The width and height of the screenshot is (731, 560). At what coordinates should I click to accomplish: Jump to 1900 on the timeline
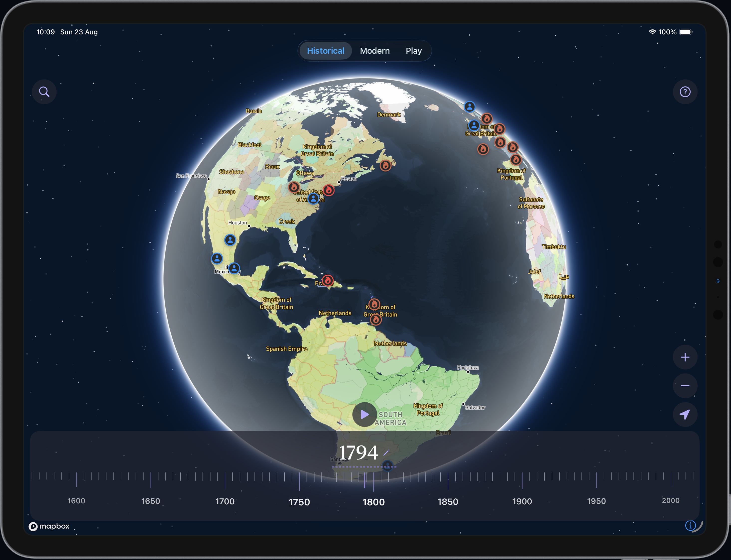coord(522,501)
